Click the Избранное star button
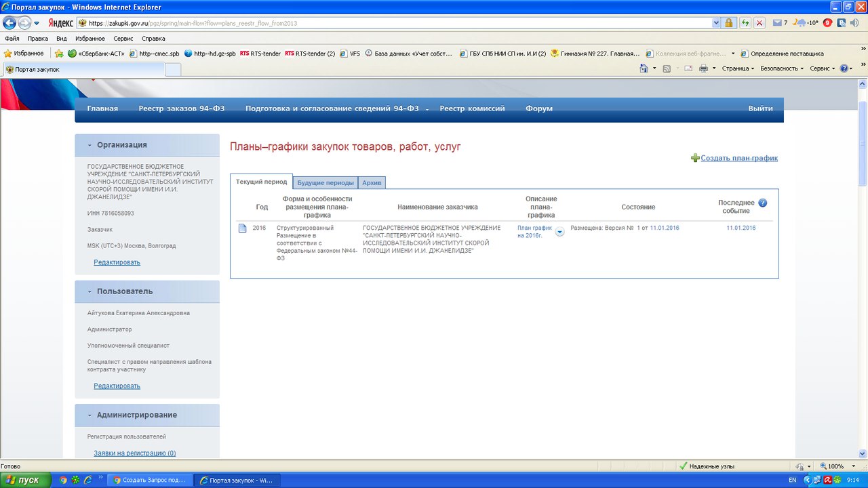The height and width of the screenshot is (488, 868). pyautogui.click(x=24, y=53)
